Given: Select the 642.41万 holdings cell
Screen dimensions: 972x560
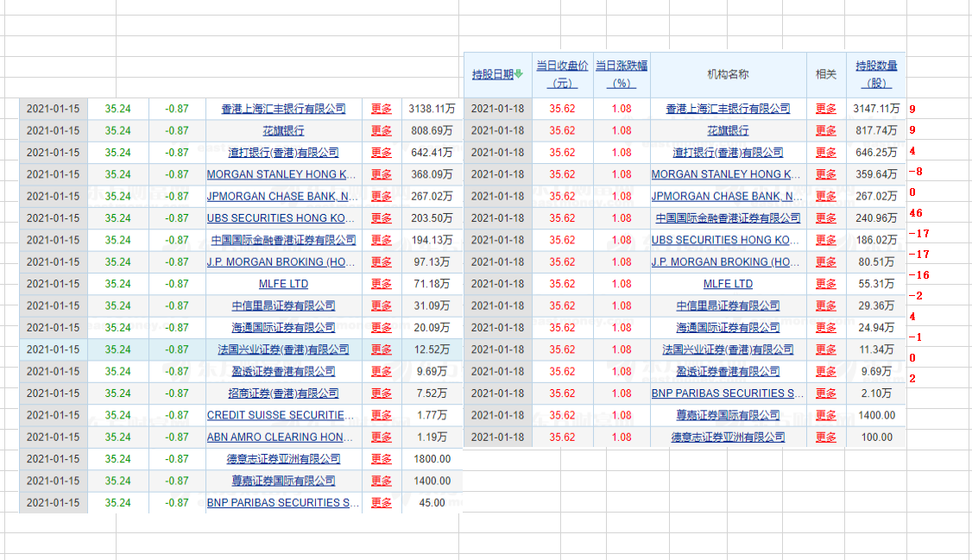Looking at the screenshot, I should click(x=432, y=153).
